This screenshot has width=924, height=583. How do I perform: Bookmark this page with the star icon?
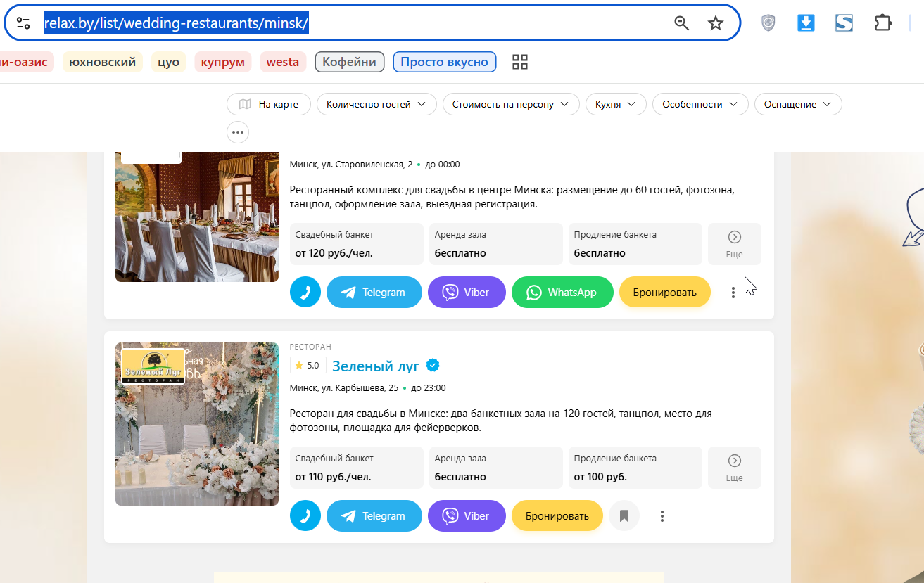point(716,23)
